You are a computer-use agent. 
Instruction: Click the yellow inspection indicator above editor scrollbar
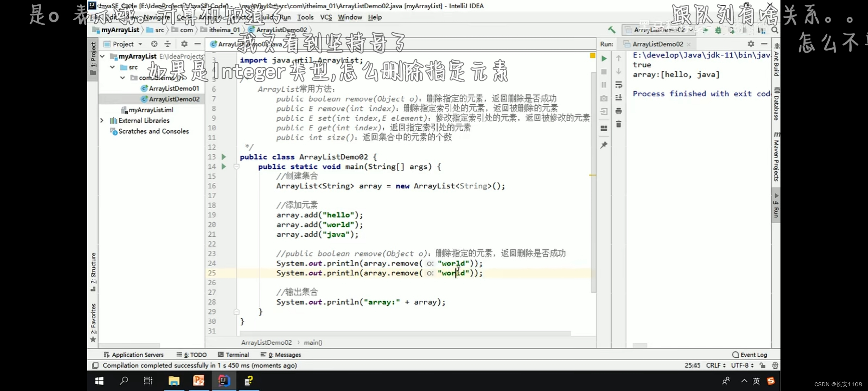click(592, 55)
